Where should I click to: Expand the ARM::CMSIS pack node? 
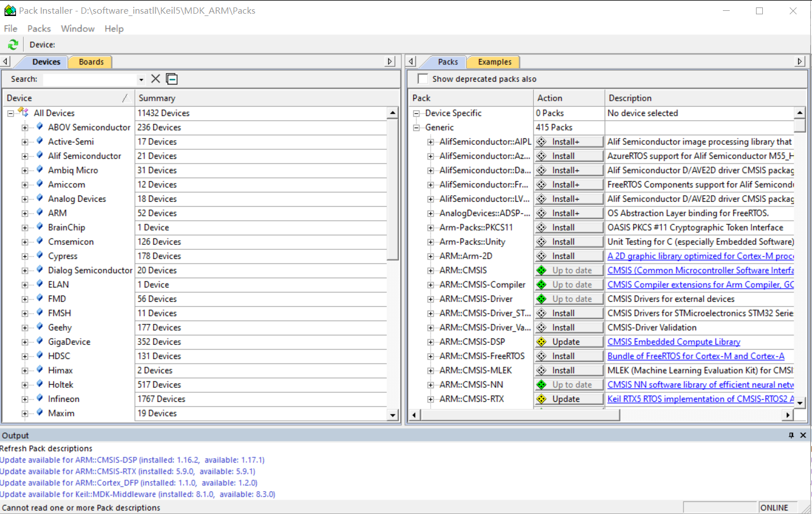pos(430,270)
